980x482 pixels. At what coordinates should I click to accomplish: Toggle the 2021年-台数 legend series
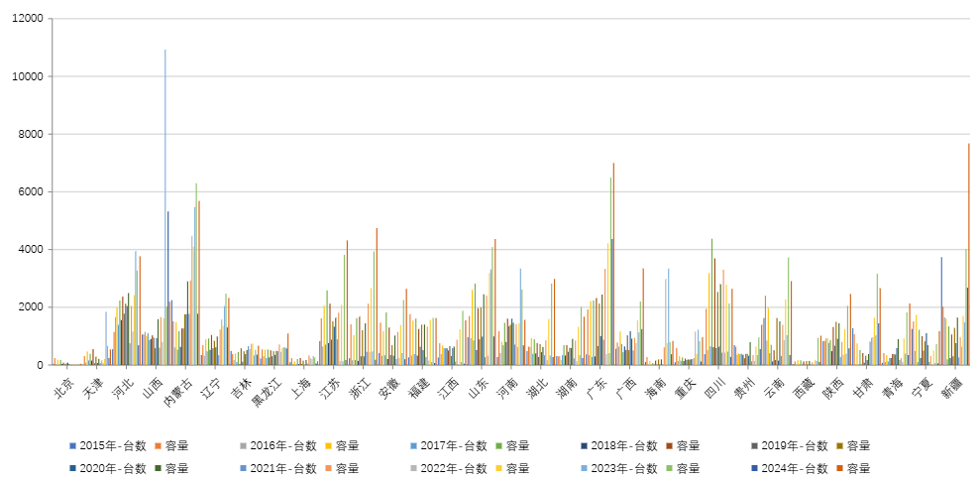coord(285,468)
